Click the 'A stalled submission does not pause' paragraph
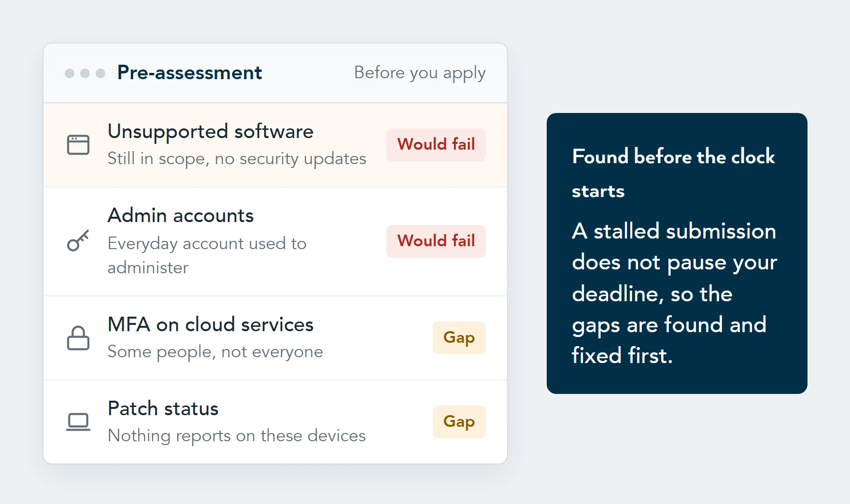Screen dimensions: 850x504 pyautogui.click(x=675, y=294)
